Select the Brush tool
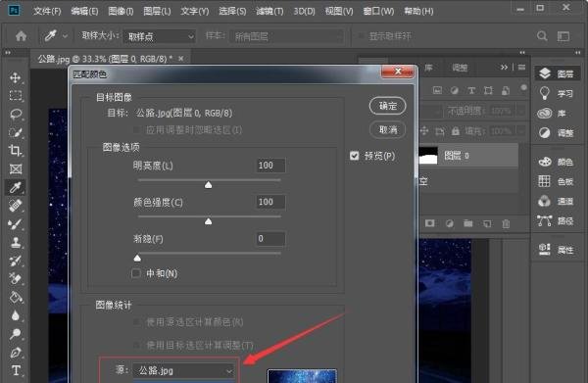The image size is (588, 383). point(16,224)
